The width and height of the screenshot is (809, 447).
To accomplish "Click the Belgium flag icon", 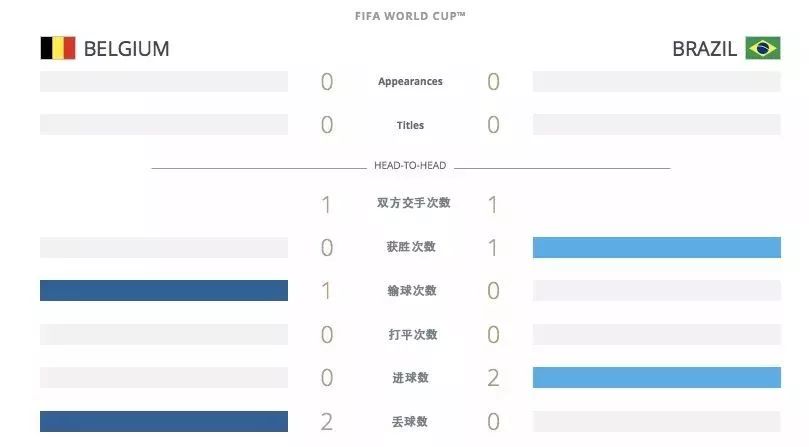I will [58, 48].
